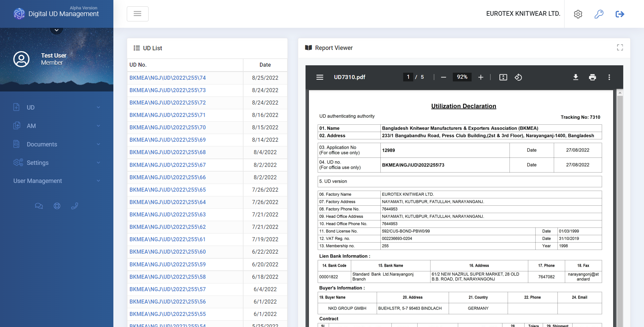Open UD BKMEA\NGJ\UD\2022\255\74 link
Viewport: 644px width, 327px height.
(168, 78)
